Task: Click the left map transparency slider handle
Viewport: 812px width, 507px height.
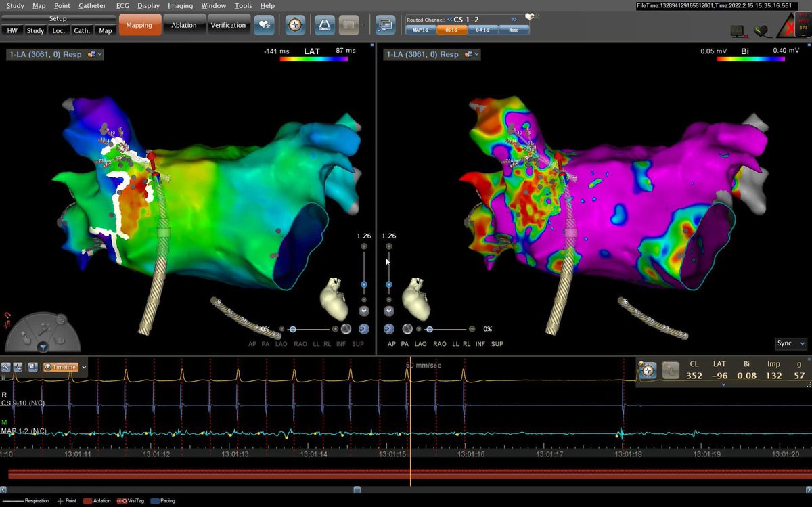Action: coord(292,329)
